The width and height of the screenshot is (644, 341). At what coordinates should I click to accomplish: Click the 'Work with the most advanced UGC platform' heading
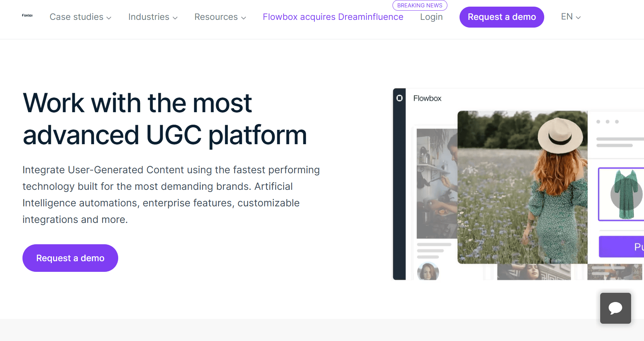tap(165, 119)
